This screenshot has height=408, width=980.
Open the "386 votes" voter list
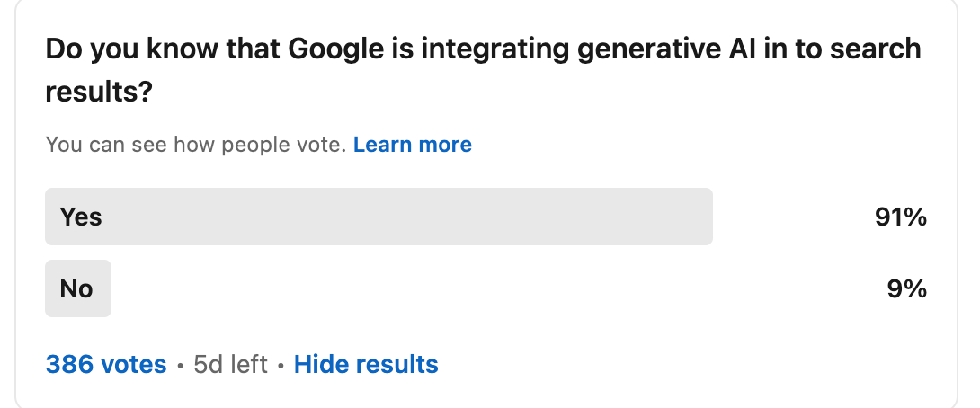click(x=106, y=364)
